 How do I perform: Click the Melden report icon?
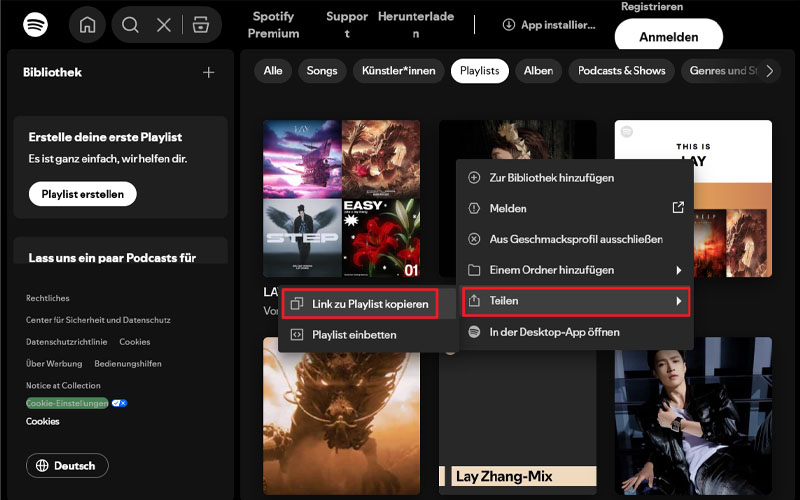[x=474, y=208]
